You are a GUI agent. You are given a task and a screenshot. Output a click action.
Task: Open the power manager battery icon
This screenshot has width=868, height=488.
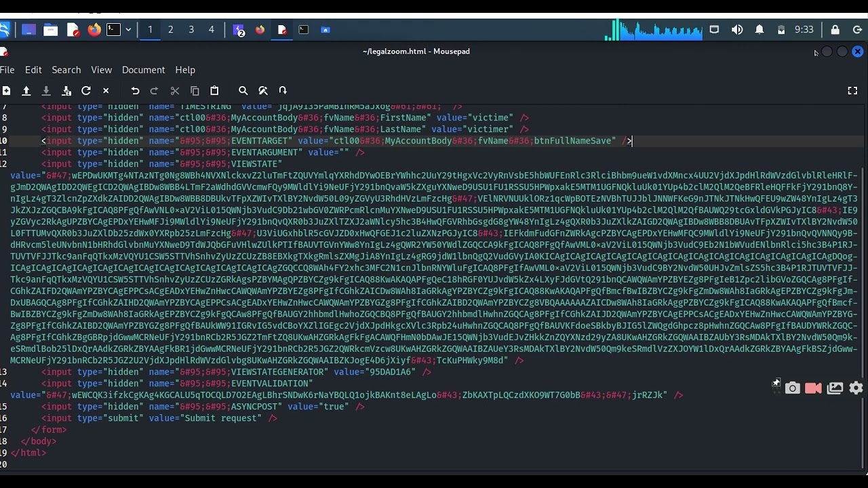781,30
